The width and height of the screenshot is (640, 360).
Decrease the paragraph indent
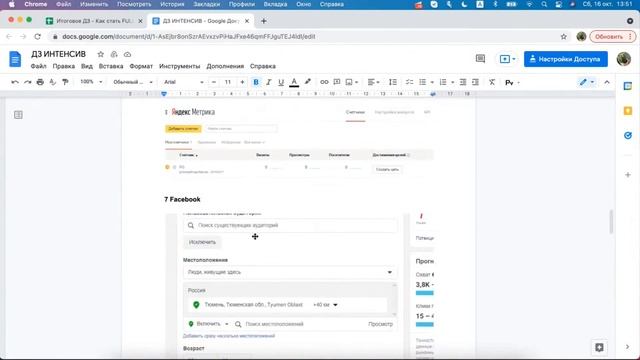point(463,82)
